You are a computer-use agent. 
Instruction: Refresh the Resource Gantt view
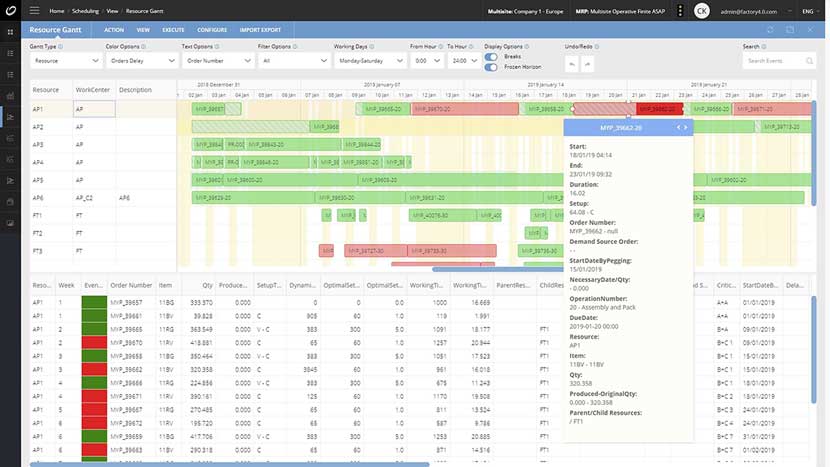tap(770, 30)
